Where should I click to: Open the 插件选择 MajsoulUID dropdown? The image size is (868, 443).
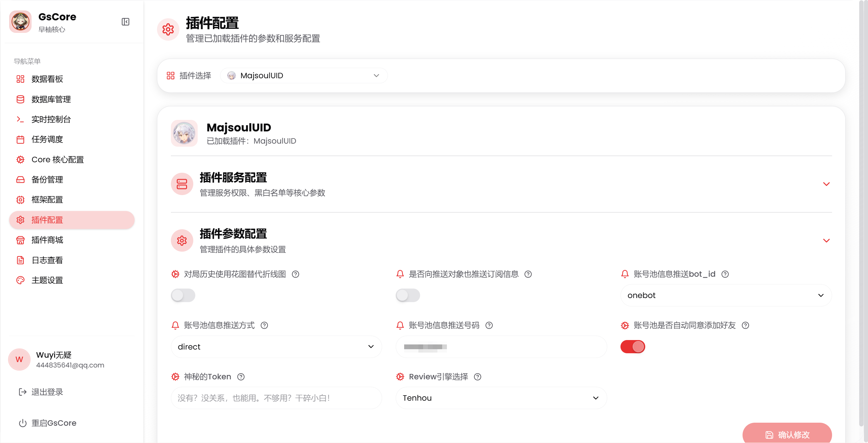[x=303, y=76]
